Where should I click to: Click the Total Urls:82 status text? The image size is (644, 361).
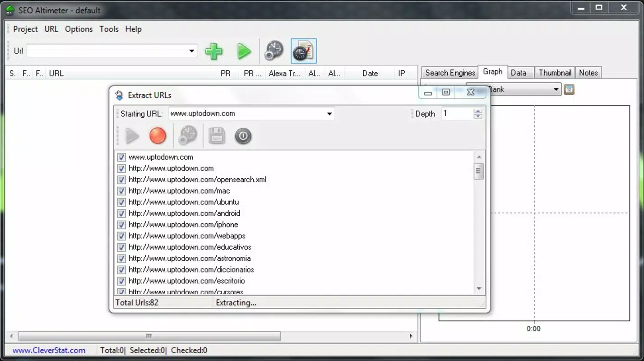137,303
